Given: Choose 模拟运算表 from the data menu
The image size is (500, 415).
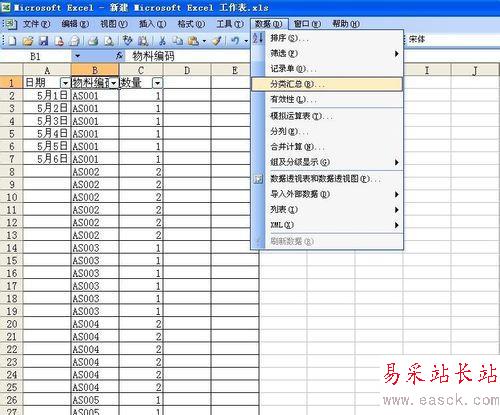Looking at the screenshot, I should coord(327,116).
